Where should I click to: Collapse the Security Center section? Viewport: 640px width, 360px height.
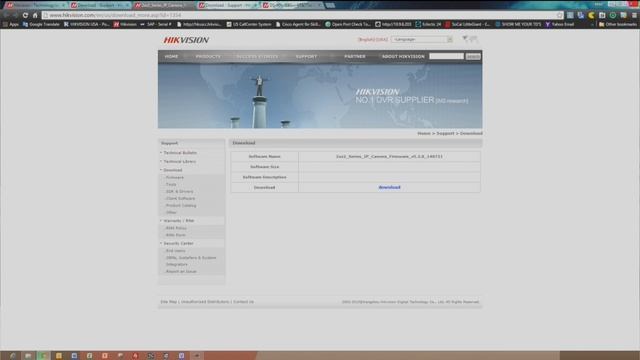[x=178, y=243]
